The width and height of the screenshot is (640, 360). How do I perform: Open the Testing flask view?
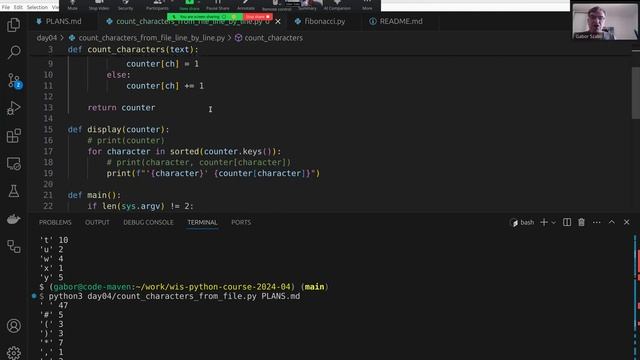click(x=13, y=191)
